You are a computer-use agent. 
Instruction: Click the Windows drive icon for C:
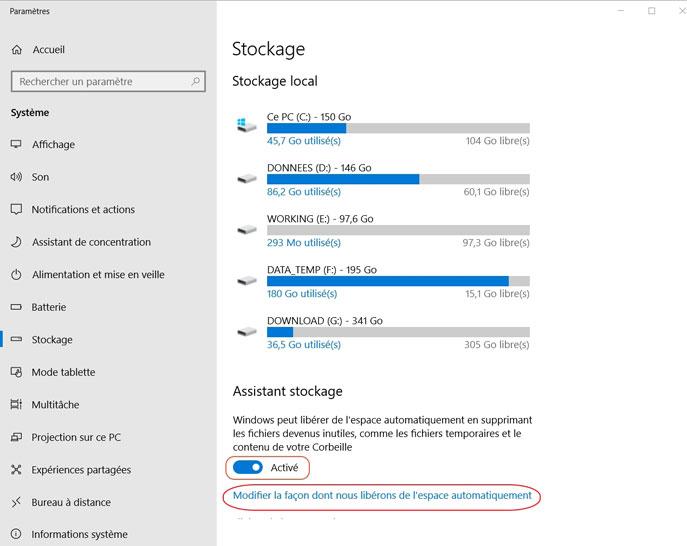[246, 126]
